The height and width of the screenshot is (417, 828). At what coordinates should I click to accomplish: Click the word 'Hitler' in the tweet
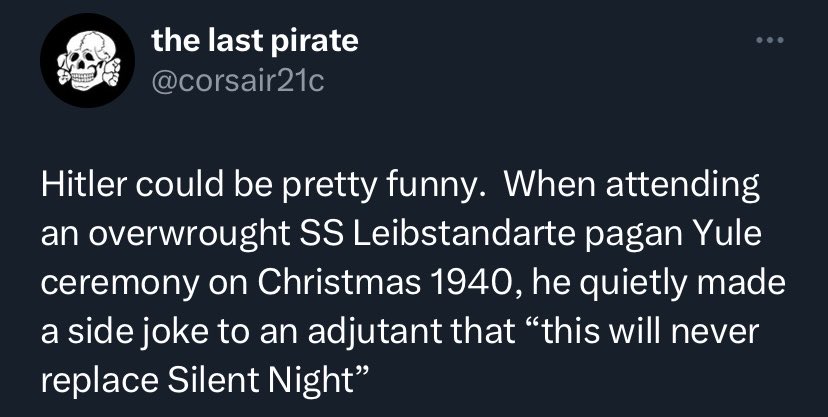point(79,187)
